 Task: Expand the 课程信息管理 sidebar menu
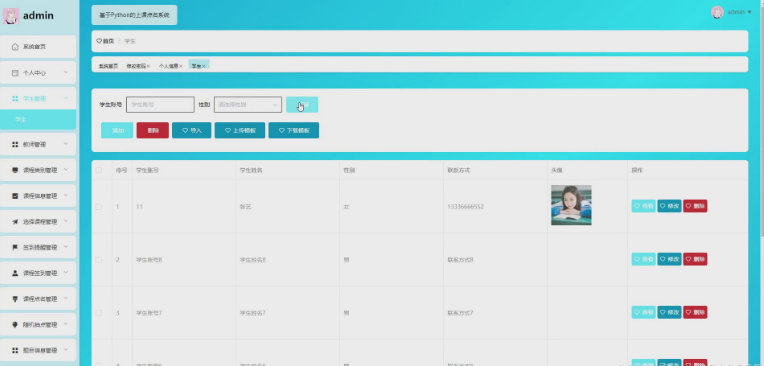pos(66,196)
